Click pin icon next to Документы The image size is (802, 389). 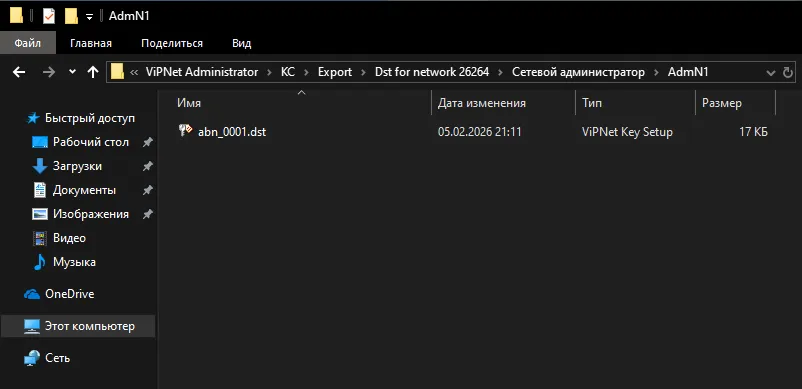147,190
